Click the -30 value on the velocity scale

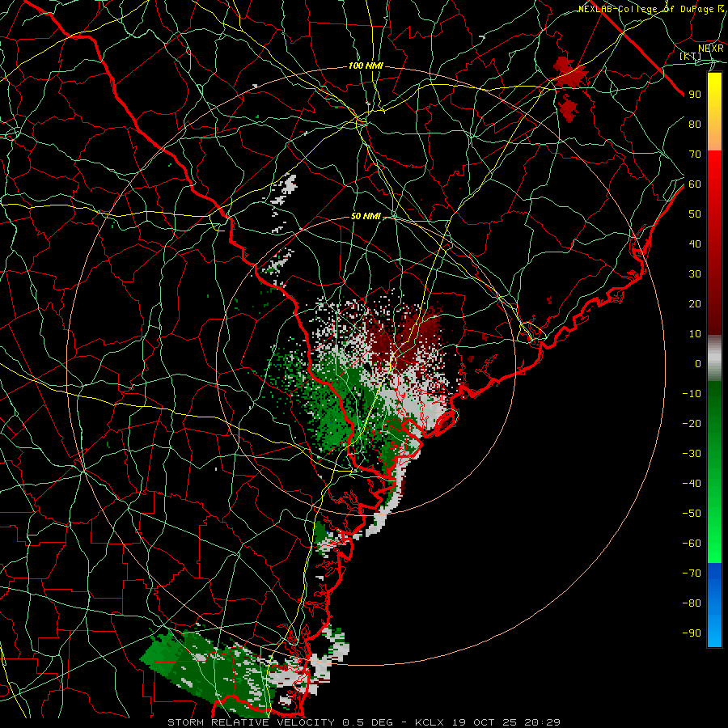tap(692, 454)
